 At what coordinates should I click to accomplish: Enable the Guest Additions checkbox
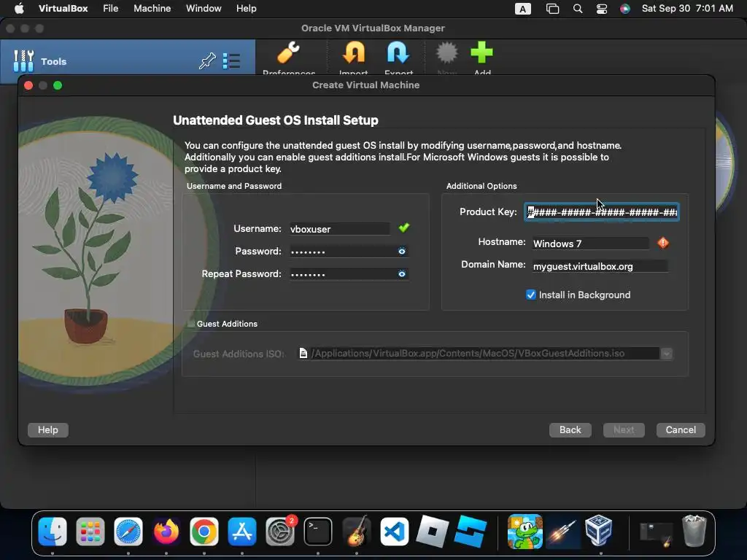tap(191, 323)
